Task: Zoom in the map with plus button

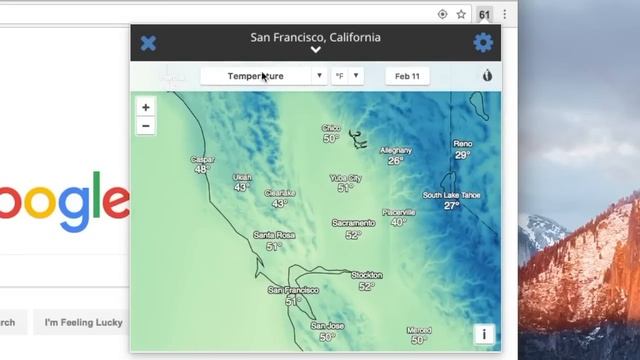Action: click(146, 107)
